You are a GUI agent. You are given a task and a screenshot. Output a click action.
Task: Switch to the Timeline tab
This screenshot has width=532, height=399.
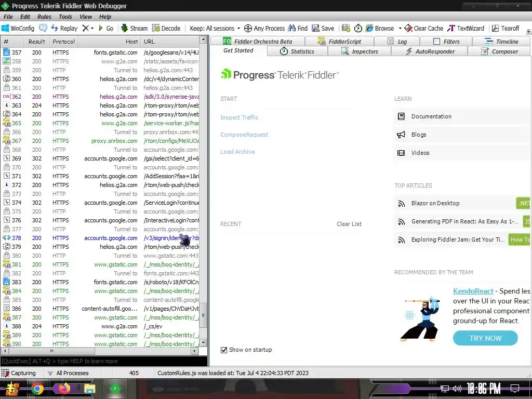coord(501,42)
